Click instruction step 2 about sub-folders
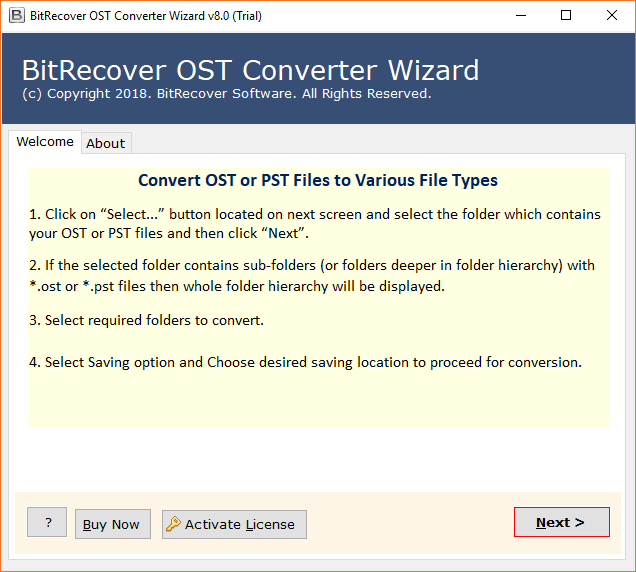This screenshot has height=572, width=636. click(312, 275)
